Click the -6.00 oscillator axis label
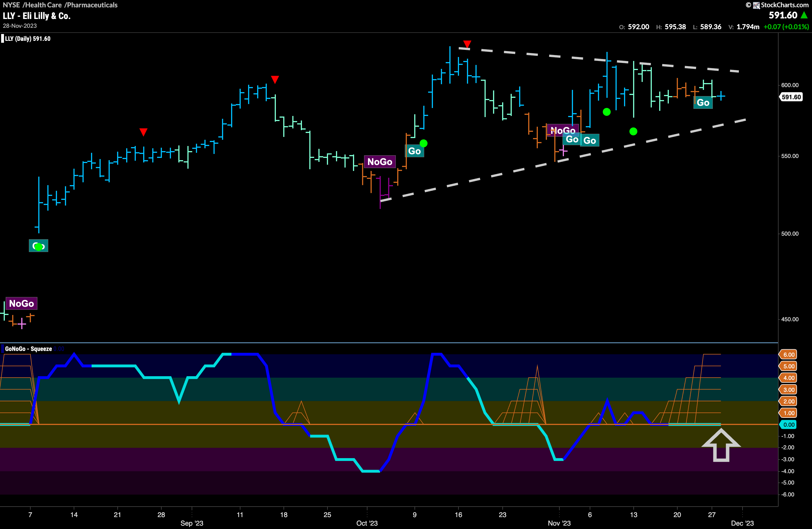 click(788, 494)
